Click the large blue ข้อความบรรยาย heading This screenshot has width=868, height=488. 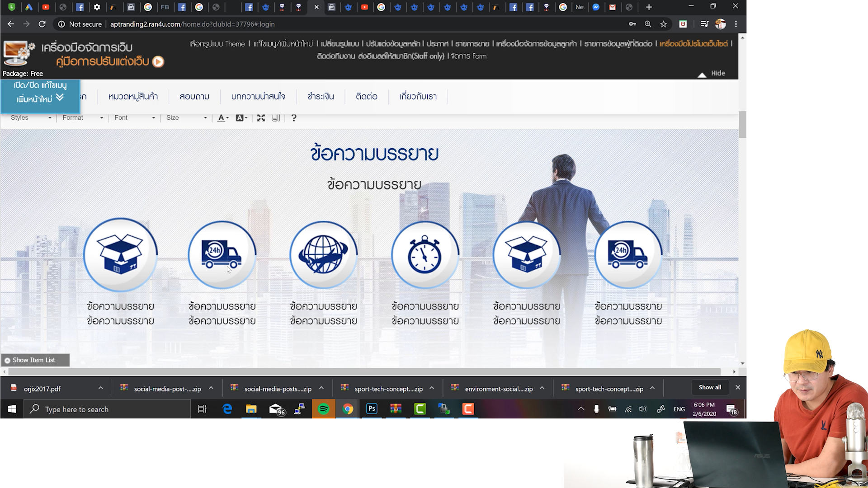point(374,154)
